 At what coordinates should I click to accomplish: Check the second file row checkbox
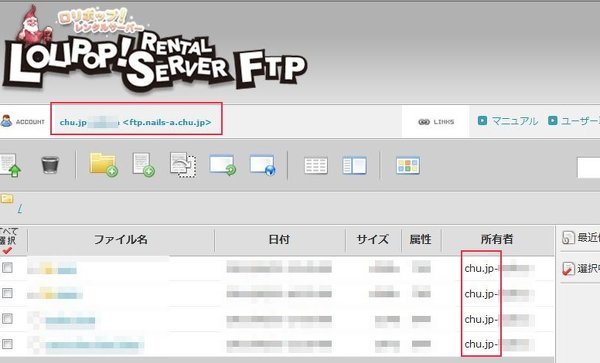click(7, 293)
